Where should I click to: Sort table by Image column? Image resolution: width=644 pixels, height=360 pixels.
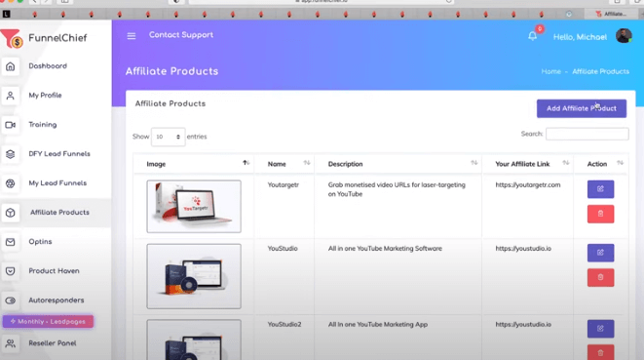tap(246, 163)
